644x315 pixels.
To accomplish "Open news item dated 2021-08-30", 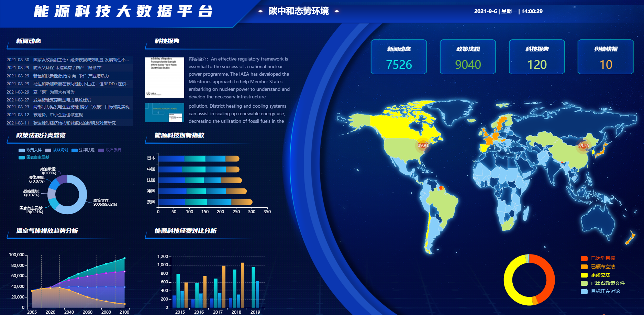I will click(x=69, y=60).
